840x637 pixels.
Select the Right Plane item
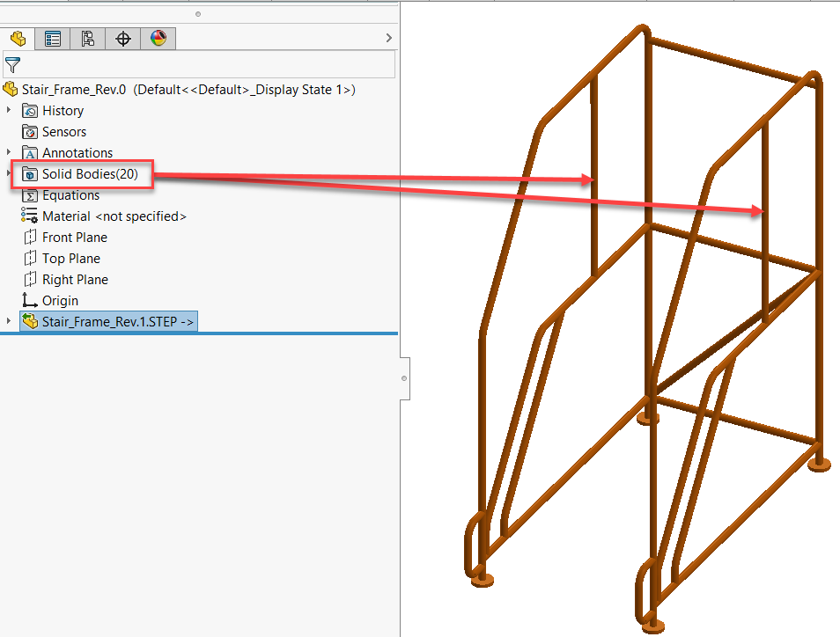tap(75, 280)
